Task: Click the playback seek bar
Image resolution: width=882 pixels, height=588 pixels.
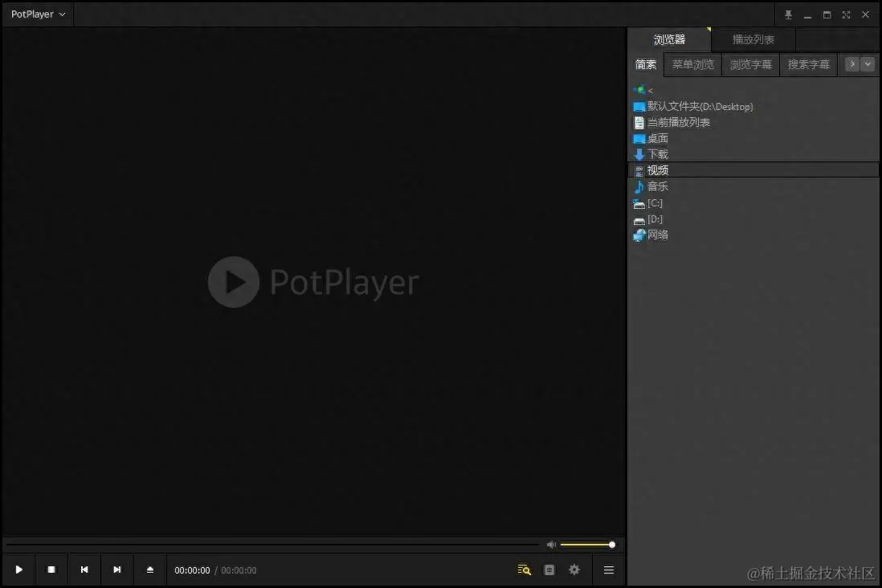Action: pyautogui.click(x=273, y=545)
